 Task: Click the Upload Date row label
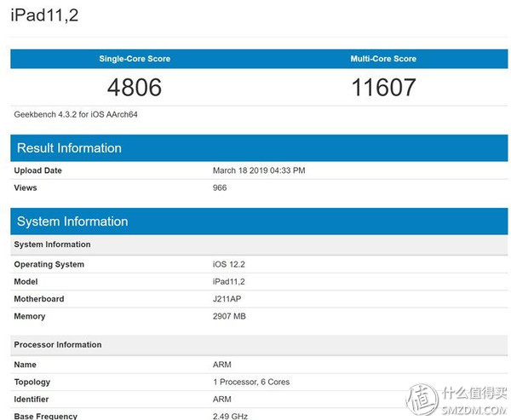point(37,170)
